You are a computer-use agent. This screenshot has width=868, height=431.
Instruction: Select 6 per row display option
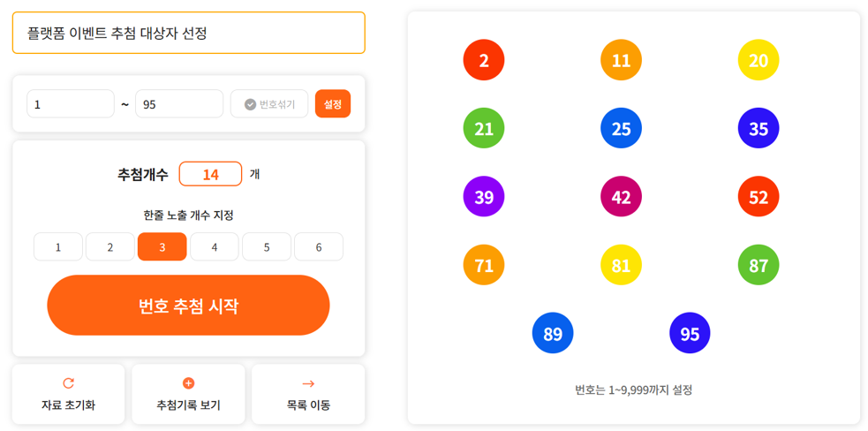(319, 247)
